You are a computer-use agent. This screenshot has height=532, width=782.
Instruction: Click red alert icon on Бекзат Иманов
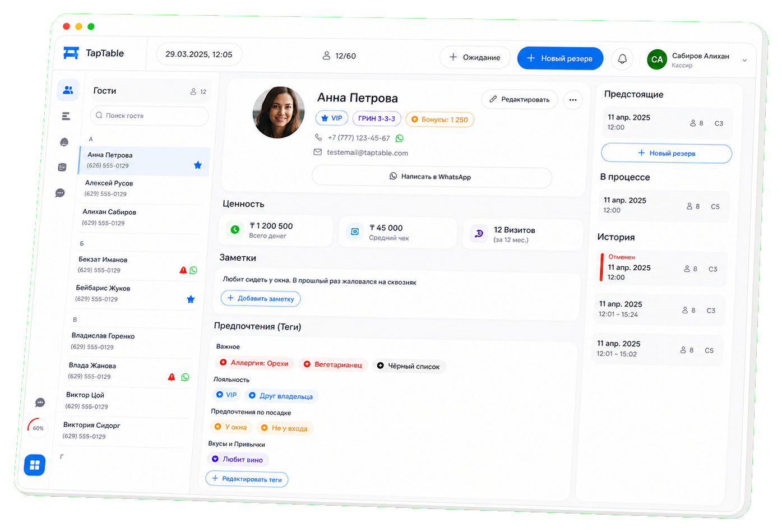click(183, 270)
